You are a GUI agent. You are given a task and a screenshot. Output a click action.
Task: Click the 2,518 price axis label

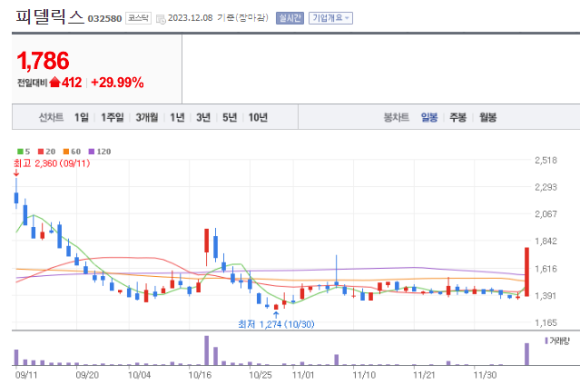(x=546, y=161)
